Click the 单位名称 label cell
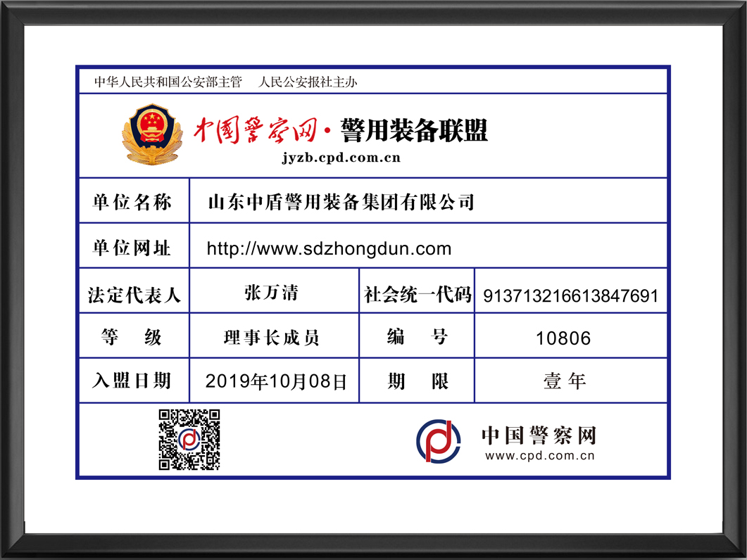This screenshot has width=747, height=560. tap(132, 203)
